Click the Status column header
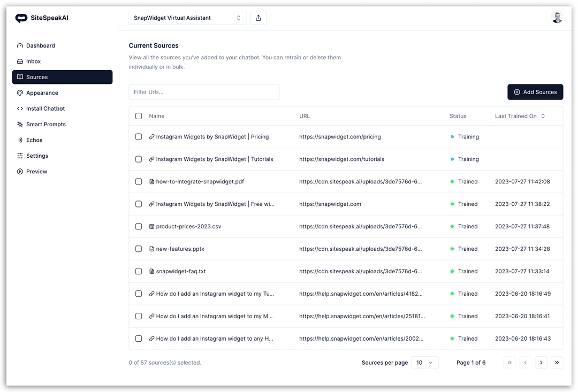The height and width of the screenshot is (392, 578). pyautogui.click(x=458, y=116)
